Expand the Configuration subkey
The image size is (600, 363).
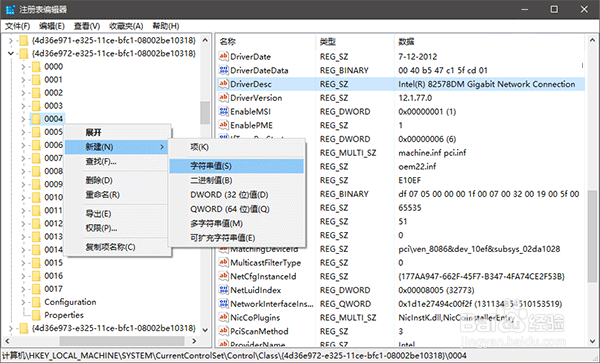[x=23, y=302]
